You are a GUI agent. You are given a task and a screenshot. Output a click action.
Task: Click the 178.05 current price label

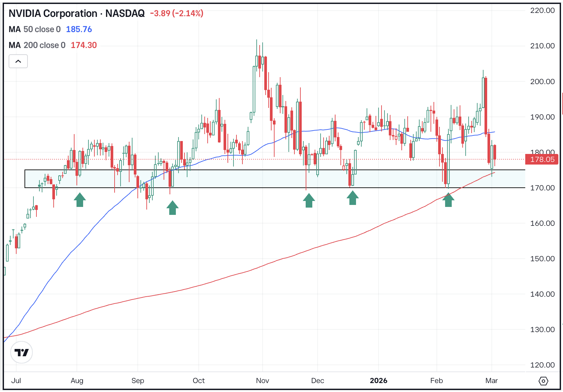[x=542, y=159]
